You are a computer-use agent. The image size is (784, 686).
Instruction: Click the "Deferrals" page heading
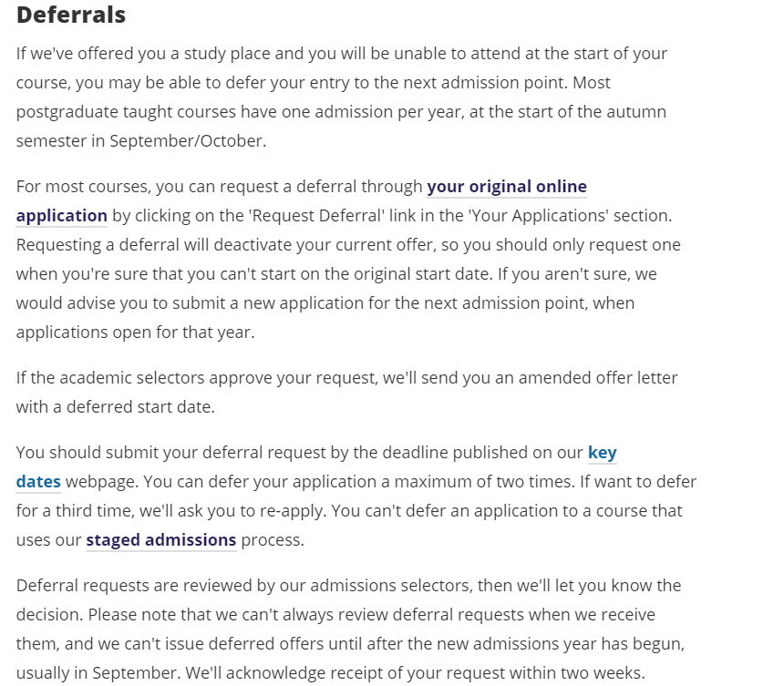pyautogui.click(x=71, y=15)
